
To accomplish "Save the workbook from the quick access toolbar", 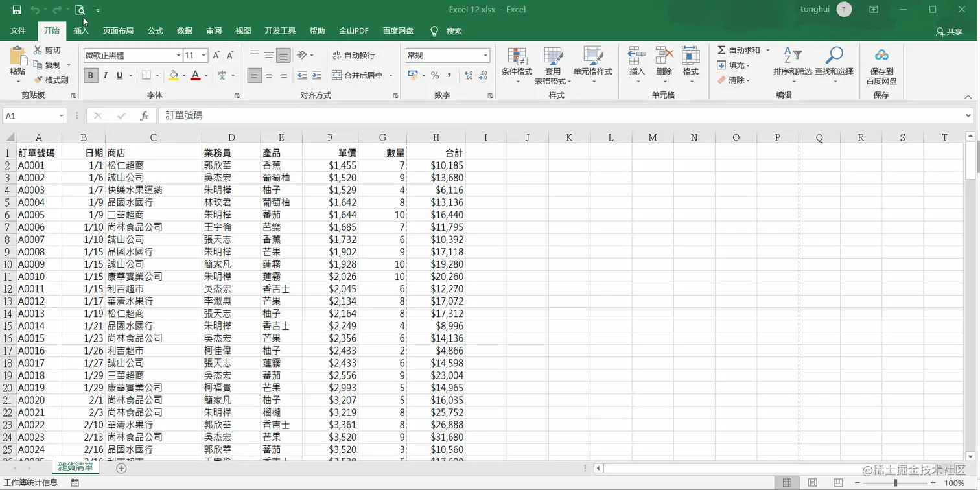I will 17,10.
